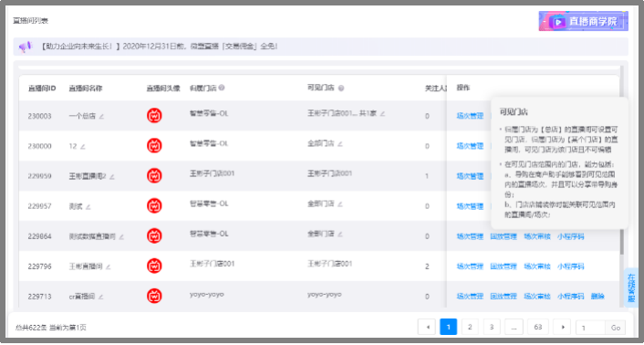Screen dimensions: 644x345
Task: Edit name pencil for room 229957
Action: point(88,206)
